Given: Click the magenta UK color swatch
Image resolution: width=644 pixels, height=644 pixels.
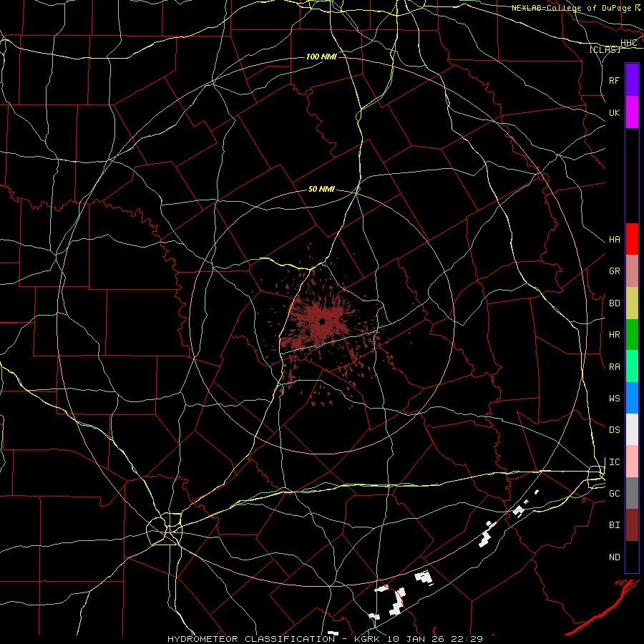Looking at the screenshot, I should point(632,112).
